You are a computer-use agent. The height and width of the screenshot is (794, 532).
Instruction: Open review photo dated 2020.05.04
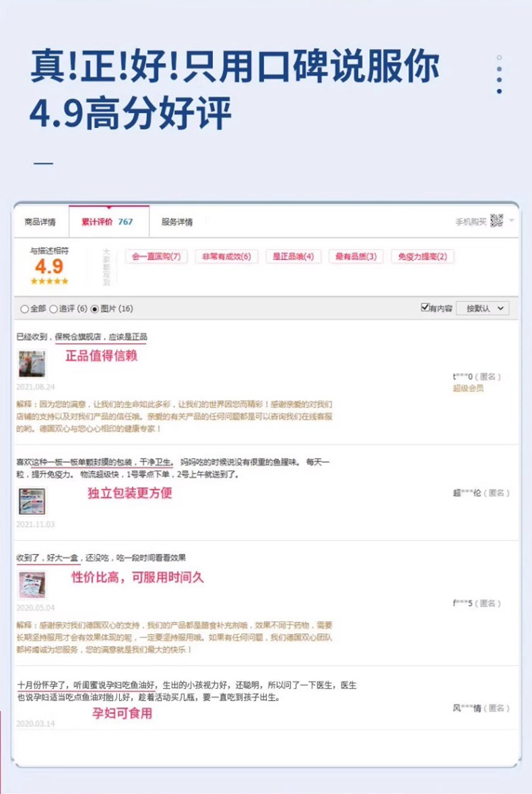click(32, 585)
